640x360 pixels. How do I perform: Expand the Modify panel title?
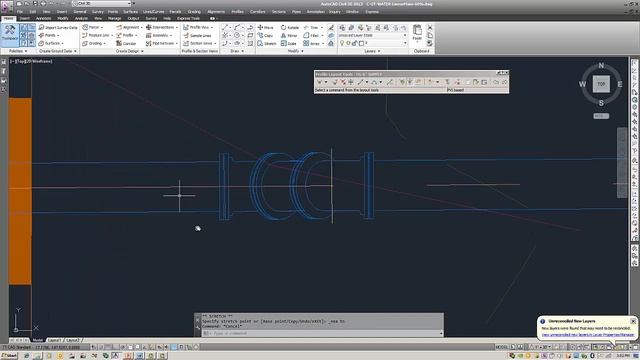[296, 51]
